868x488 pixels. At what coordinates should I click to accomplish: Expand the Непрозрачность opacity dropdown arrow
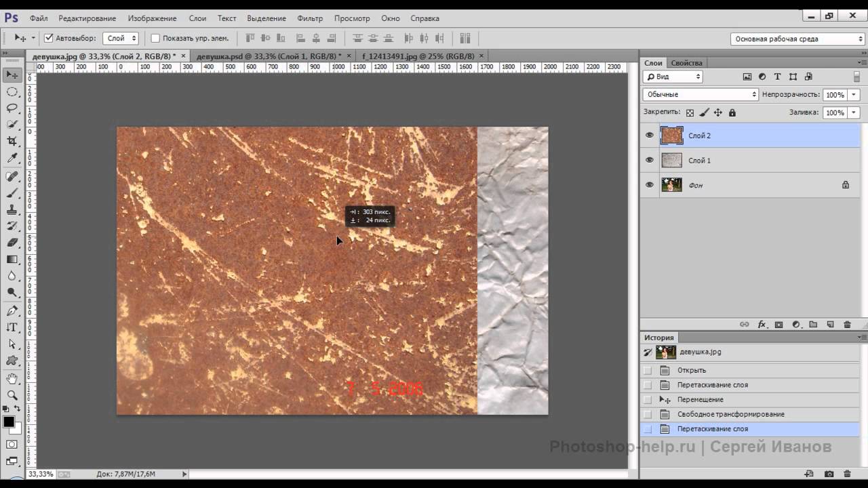(x=854, y=95)
